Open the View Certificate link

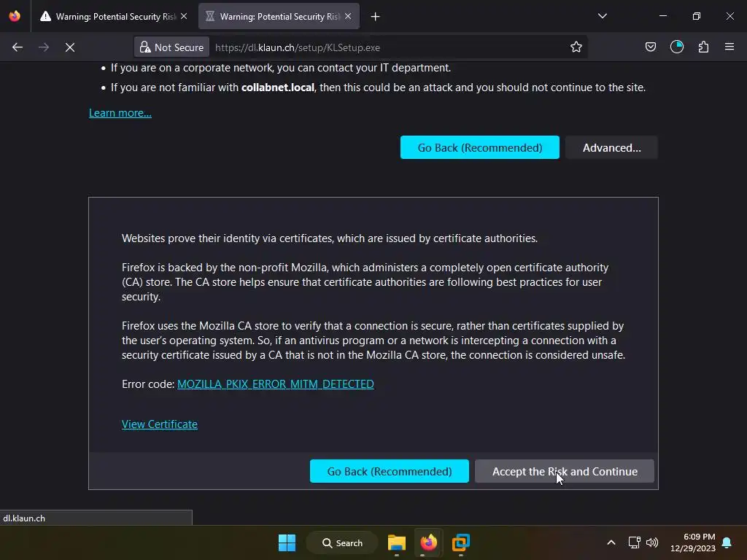tap(160, 424)
